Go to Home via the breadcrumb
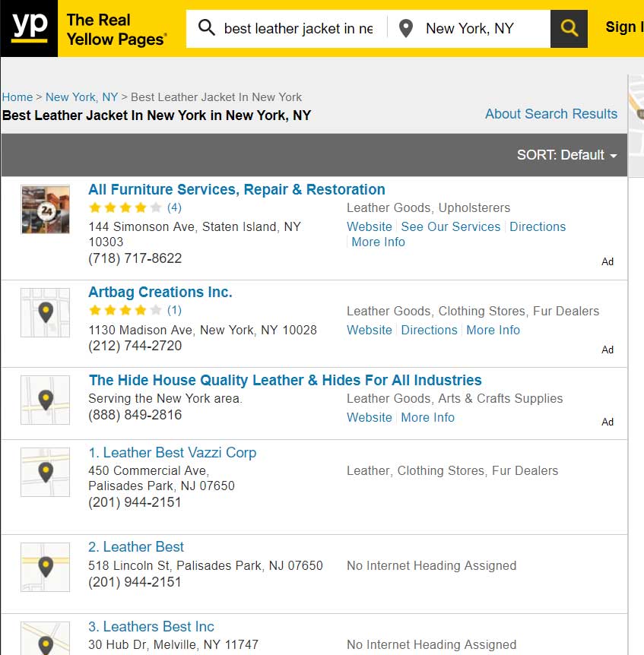The width and height of the screenshot is (644, 655). pos(17,97)
